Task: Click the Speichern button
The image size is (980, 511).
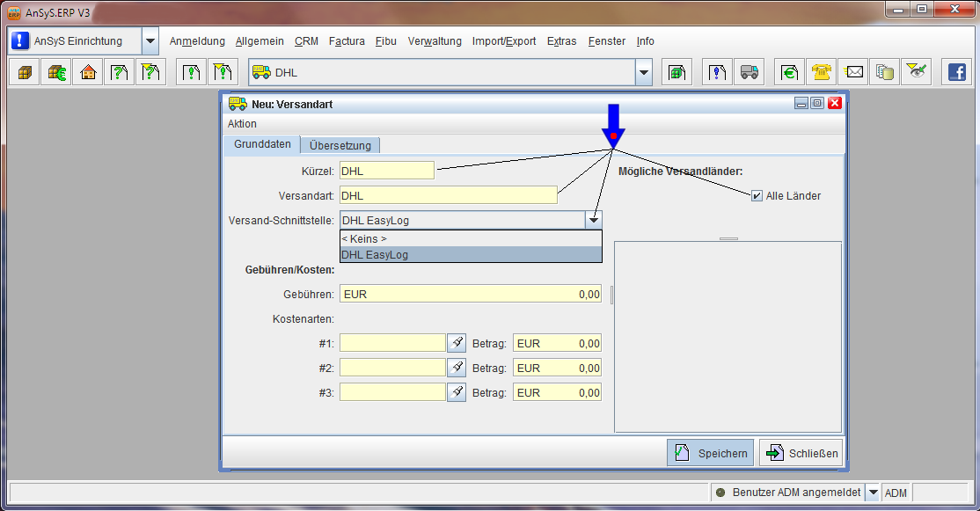Action: pyautogui.click(x=710, y=453)
